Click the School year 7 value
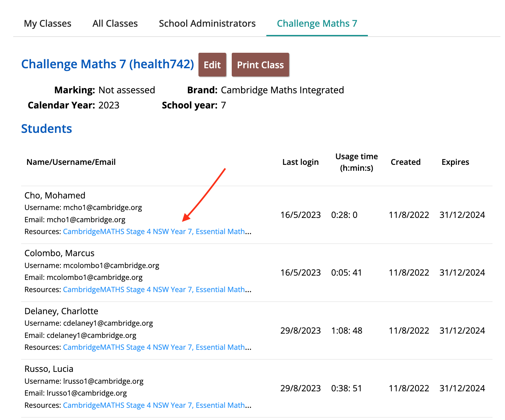Screen dimensions: 505x420 (223, 105)
